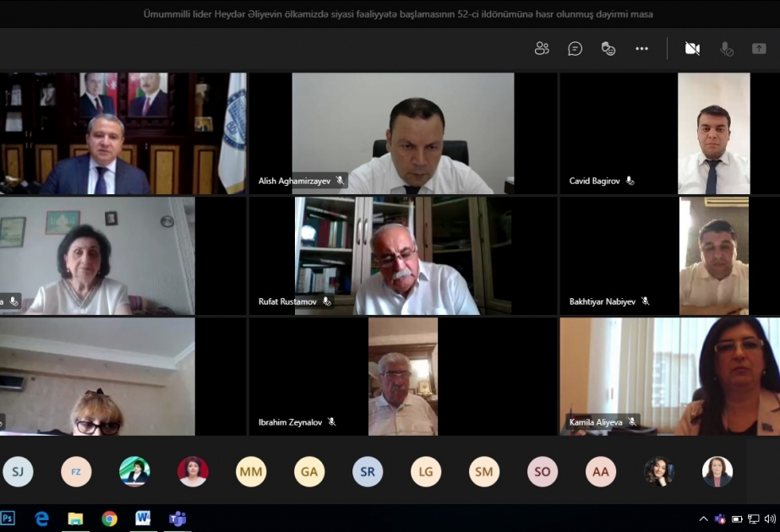Select the GA participant avatar

(x=309, y=471)
